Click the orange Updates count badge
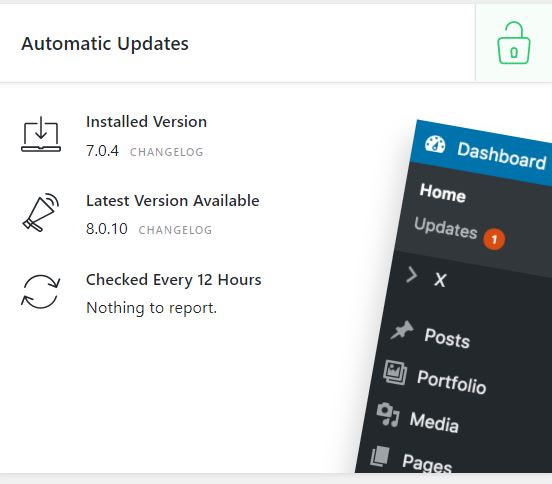The width and height of the screenshot is (552, 484). tap(494, 239)
